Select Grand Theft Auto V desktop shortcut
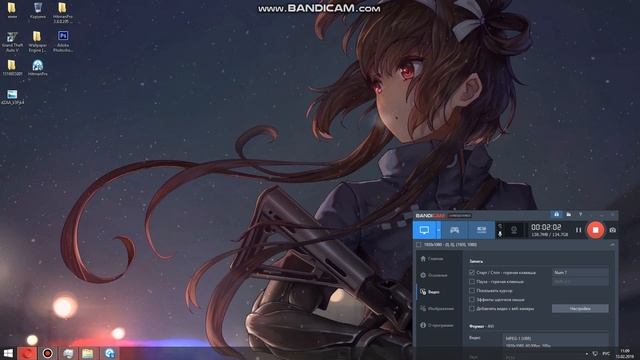 12,42
